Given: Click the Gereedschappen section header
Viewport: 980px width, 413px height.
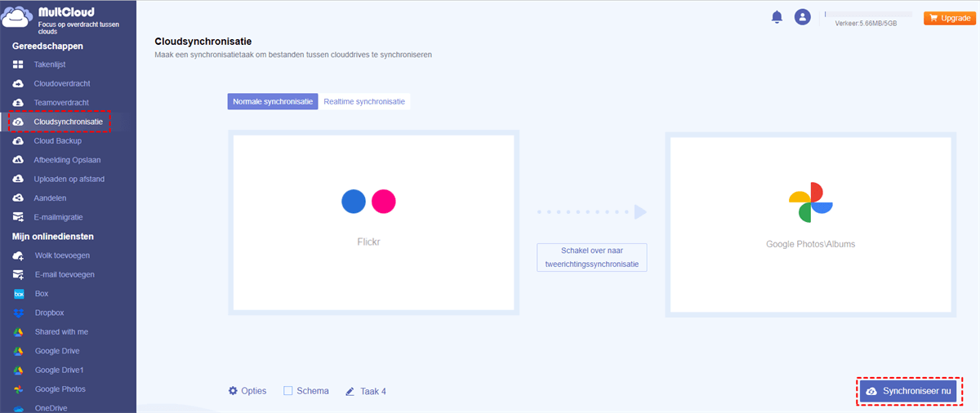Looking at the screenshot, I should point(47,46).
